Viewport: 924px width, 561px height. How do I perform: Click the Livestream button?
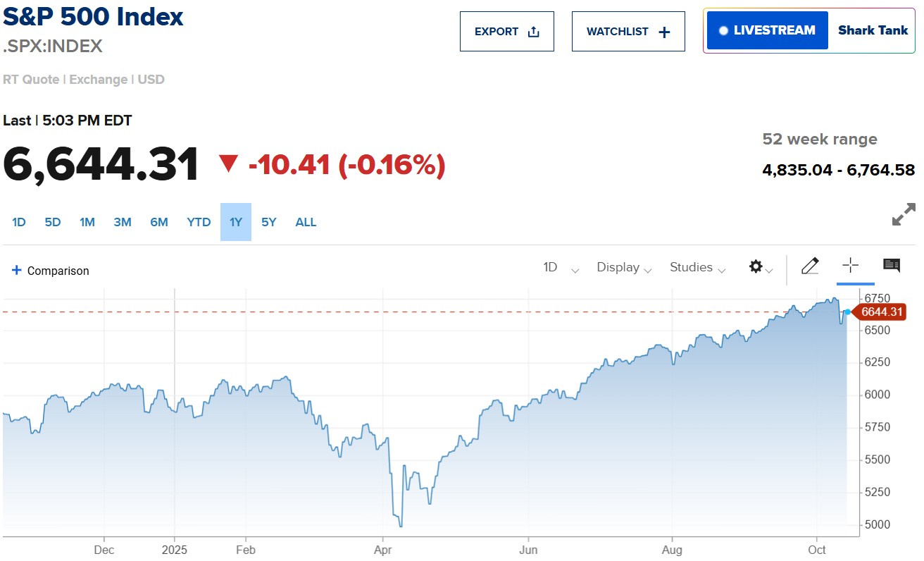(767, 30)
